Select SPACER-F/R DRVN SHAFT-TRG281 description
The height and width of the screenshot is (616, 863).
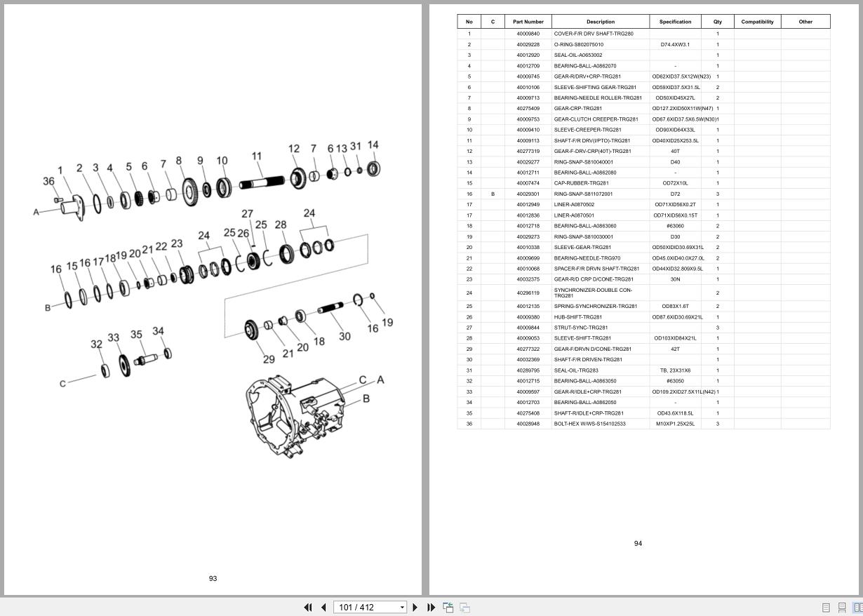[597, 269]
